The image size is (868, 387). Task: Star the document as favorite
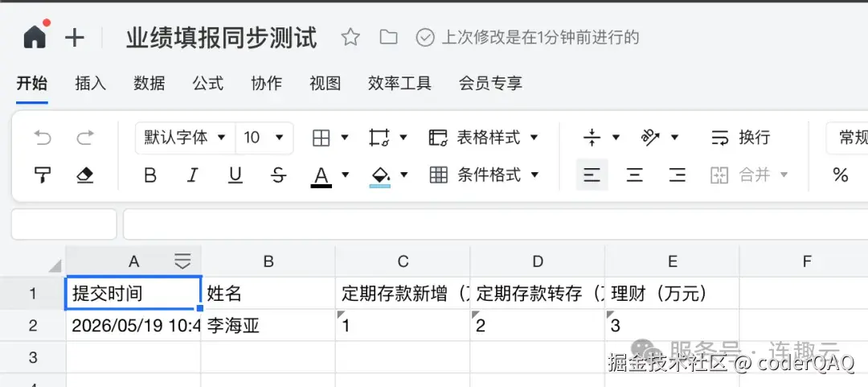coord(350,37)
